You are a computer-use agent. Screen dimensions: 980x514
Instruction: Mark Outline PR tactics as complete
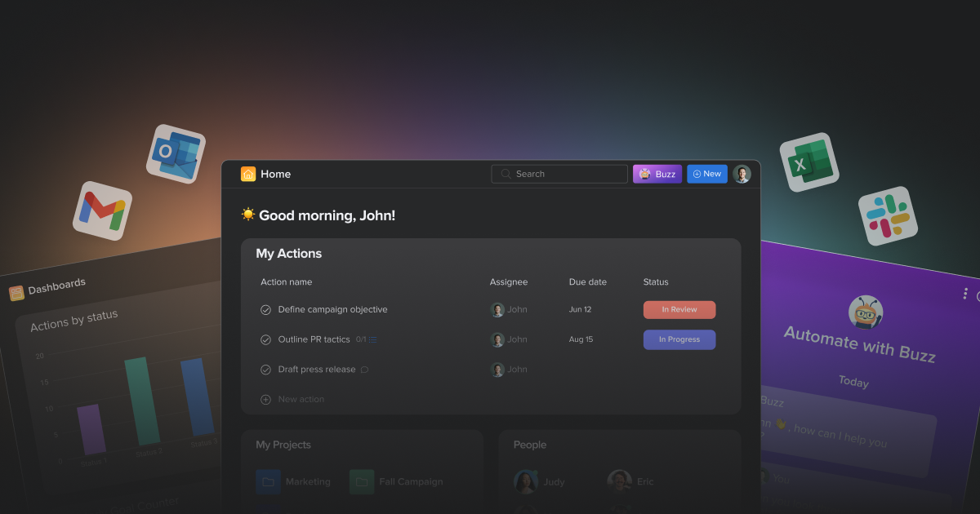[x=265, y=340]
